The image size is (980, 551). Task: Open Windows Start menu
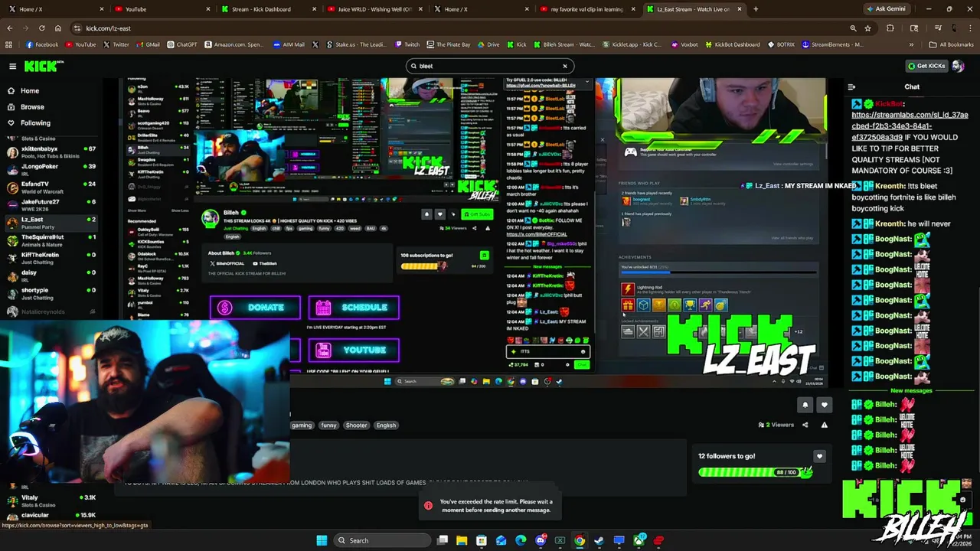[x=322, y=540]
